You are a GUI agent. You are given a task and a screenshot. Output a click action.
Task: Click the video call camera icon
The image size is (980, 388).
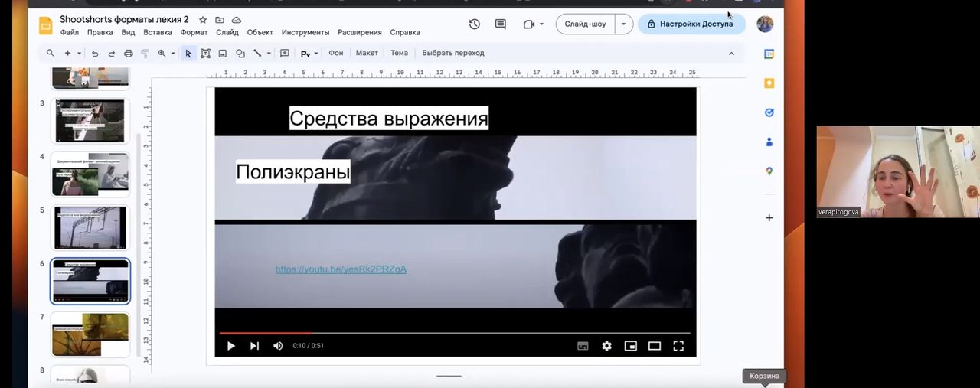[528, 24]
